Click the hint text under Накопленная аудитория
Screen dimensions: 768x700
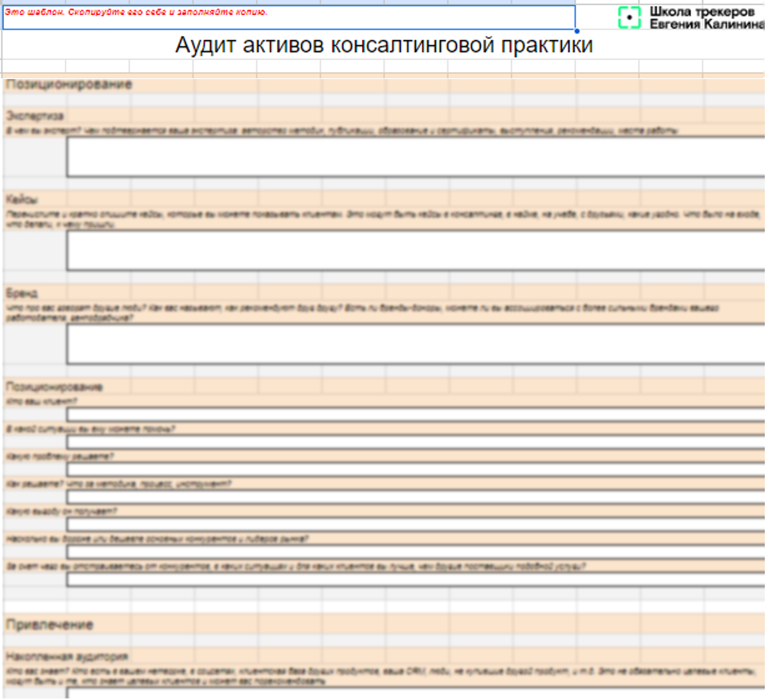pyautogui.click(x=380, y=676)
